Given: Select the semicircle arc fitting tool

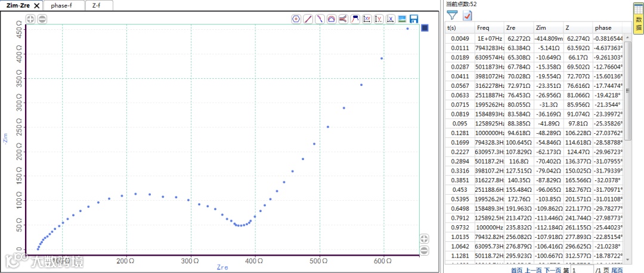Looking at the screenshot, I should [x=331, y=19].
